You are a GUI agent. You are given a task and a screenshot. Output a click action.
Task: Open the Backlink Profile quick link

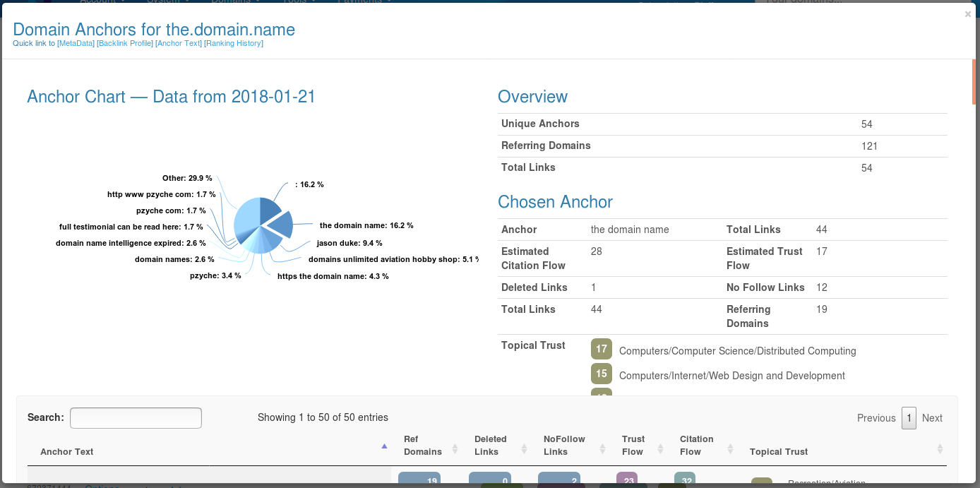pyautogui.click(x=125, y=44)
